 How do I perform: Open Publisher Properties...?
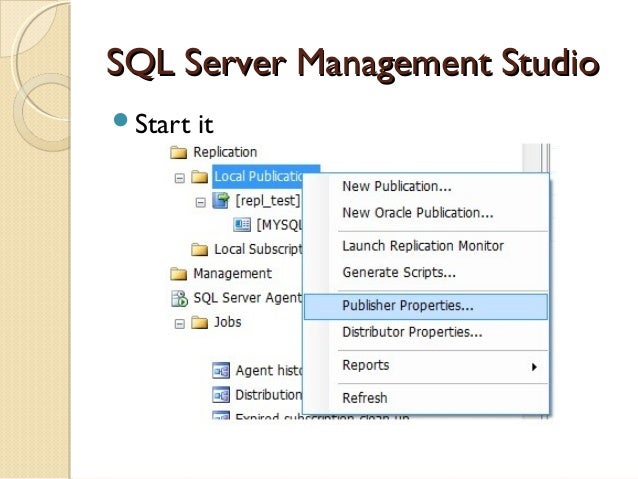tap(426, 306)
